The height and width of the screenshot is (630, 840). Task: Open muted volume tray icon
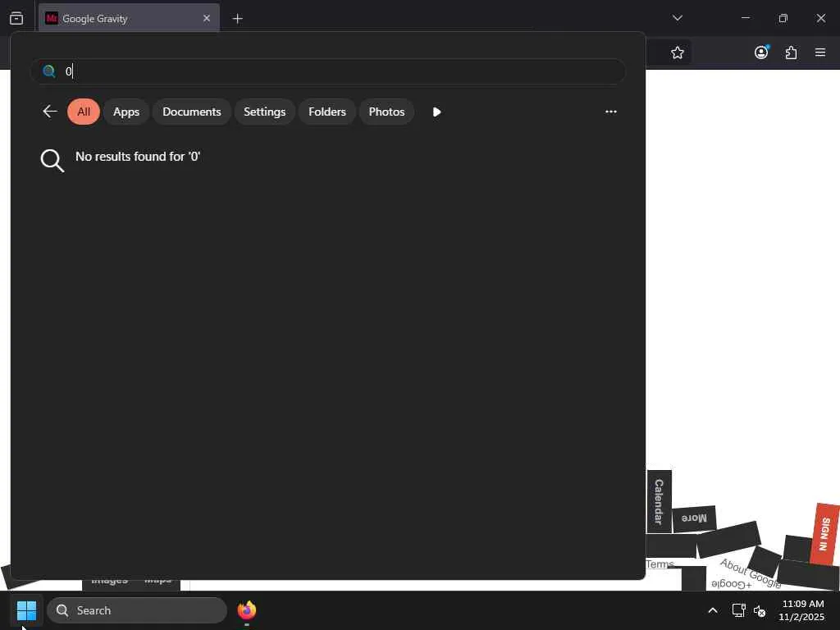point(760,610)
